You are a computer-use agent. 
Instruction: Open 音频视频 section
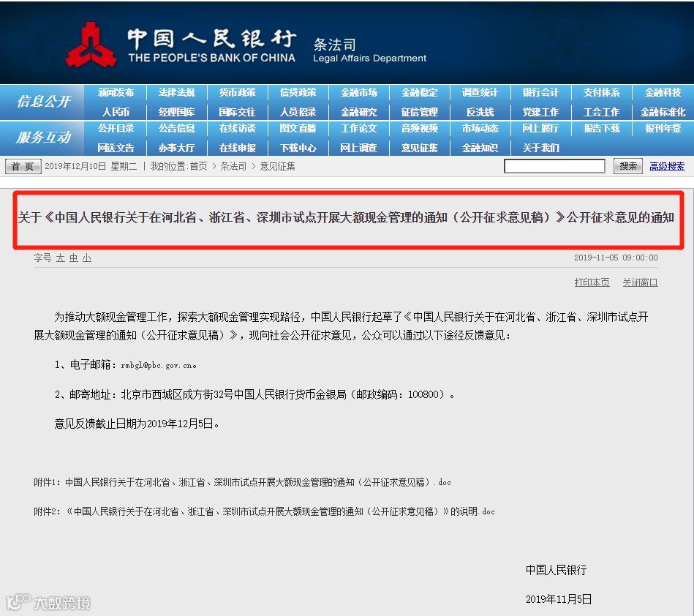point(419,129)
